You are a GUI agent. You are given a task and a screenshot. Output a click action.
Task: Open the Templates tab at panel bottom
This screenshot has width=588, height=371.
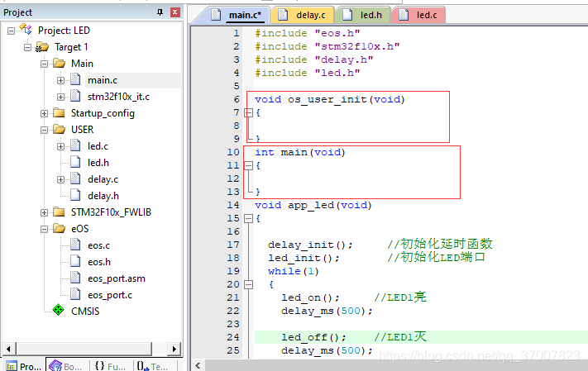pos(154,366)
